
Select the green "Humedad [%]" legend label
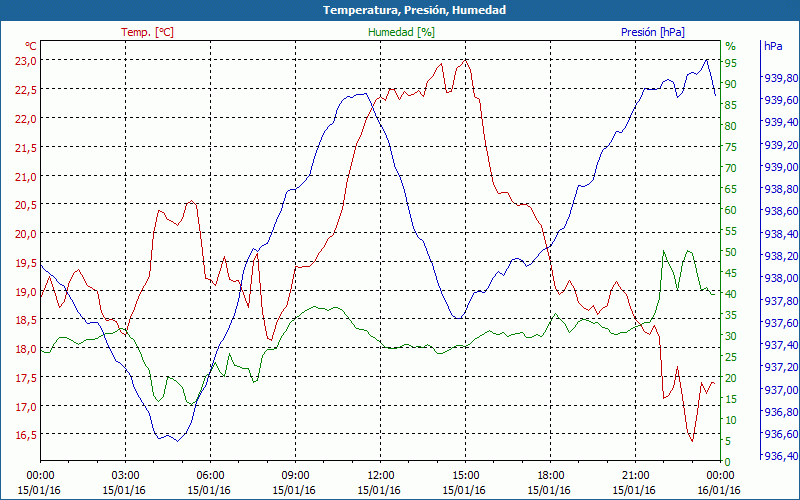[401, 32]
